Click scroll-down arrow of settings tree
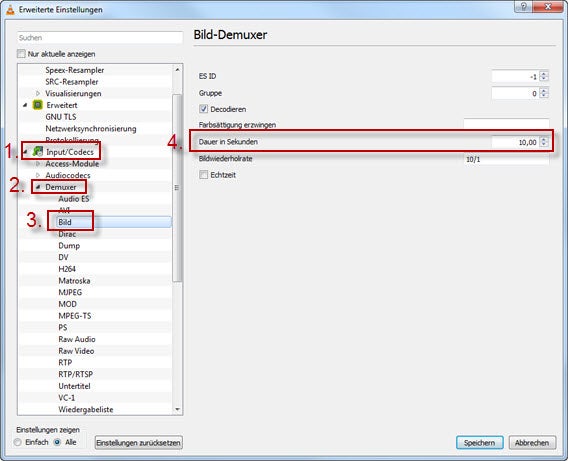Viewport: 568px width, 461px height. coord(178,410)
